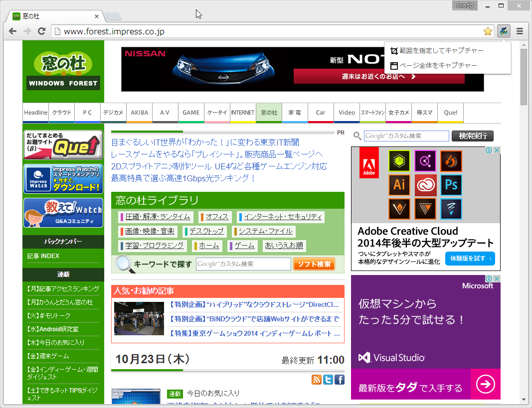Choose 範囲を指定してキャプチャー from the capture menu
This screenshot has height=408, width=532.
[x=439, y=50]
